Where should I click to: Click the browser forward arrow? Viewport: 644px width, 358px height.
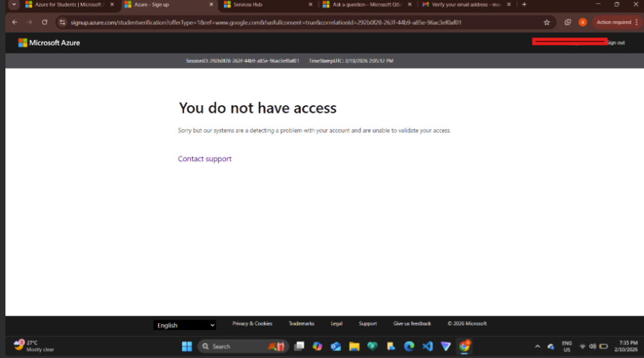pyautogui.click(x=30, y=22)
